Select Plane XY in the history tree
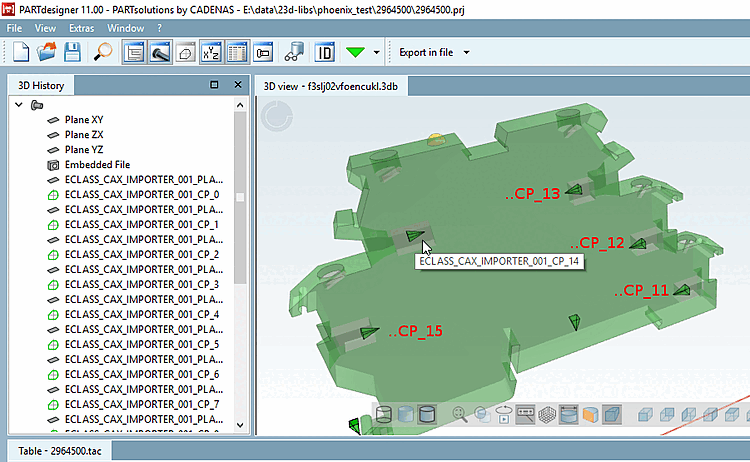750x462 pixels. 85,120
